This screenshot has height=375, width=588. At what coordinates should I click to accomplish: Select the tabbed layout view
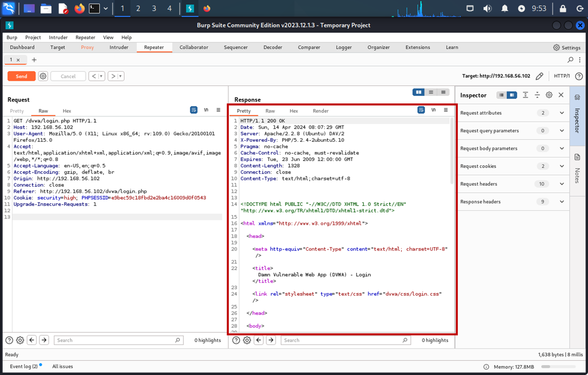(x=443, y=92)
